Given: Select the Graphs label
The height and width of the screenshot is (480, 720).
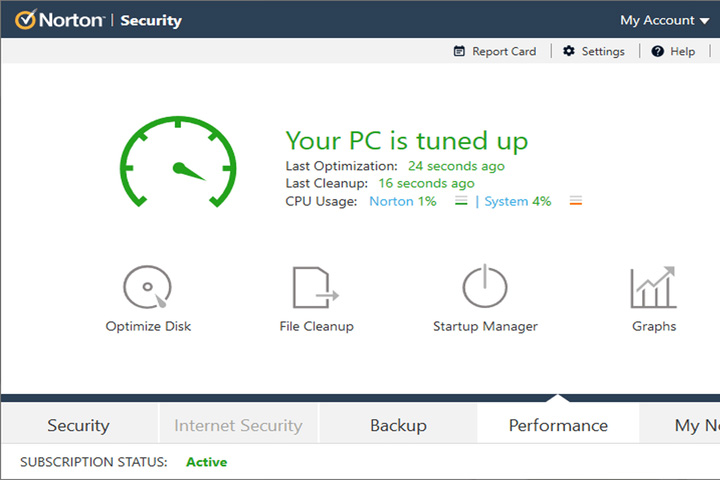Looking at the screenshot, I should (654, 326).
